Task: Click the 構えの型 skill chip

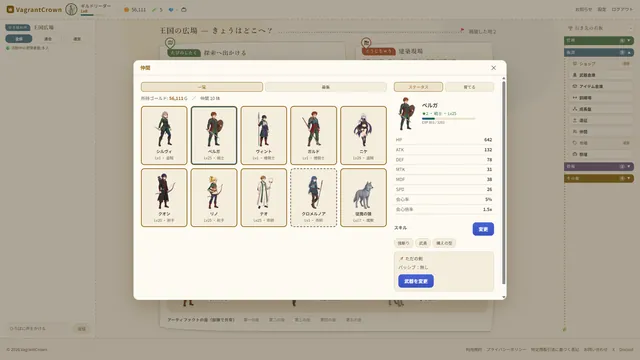Action: [444, 243]
